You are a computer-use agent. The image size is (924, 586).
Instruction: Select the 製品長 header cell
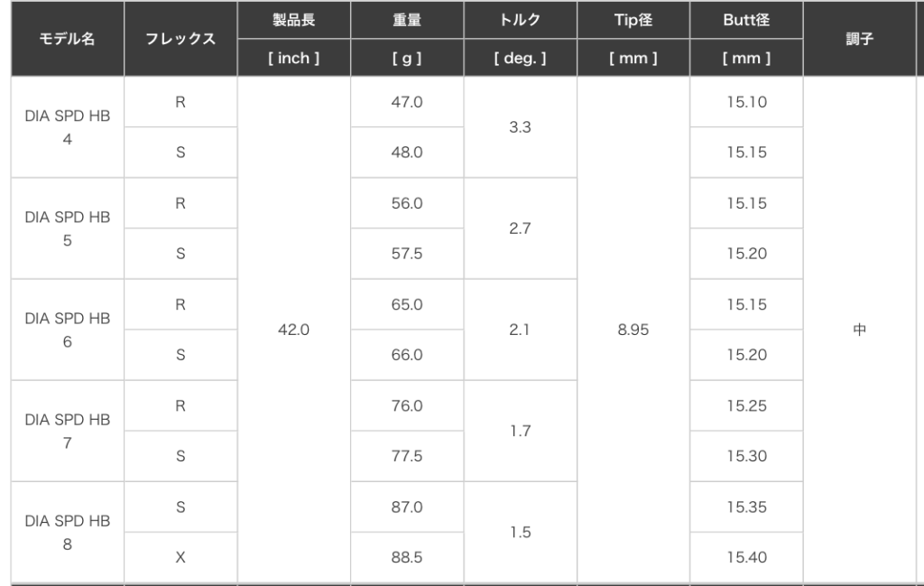tap(293, 20)
